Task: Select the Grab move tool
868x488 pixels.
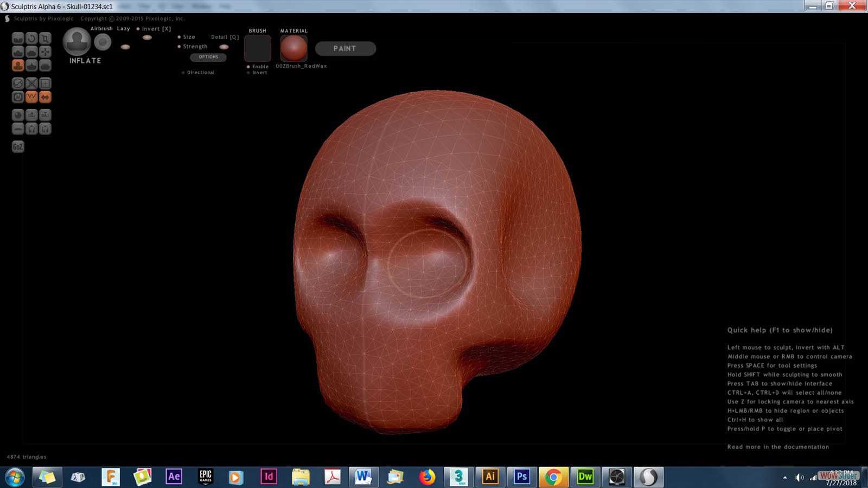Action: 45,52
